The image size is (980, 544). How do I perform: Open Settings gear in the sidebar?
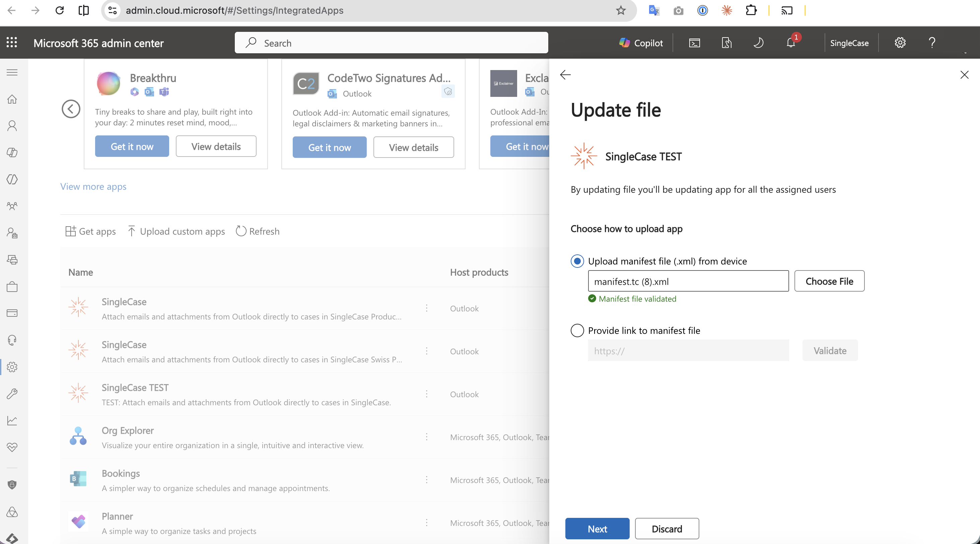click(x=12, y=367)
